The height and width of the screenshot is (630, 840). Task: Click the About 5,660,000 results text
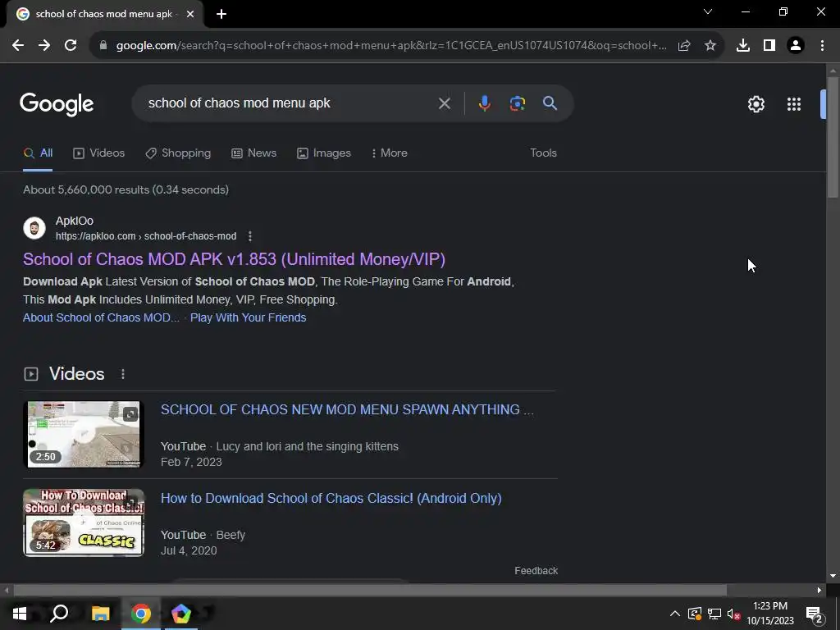click(126, 189)
